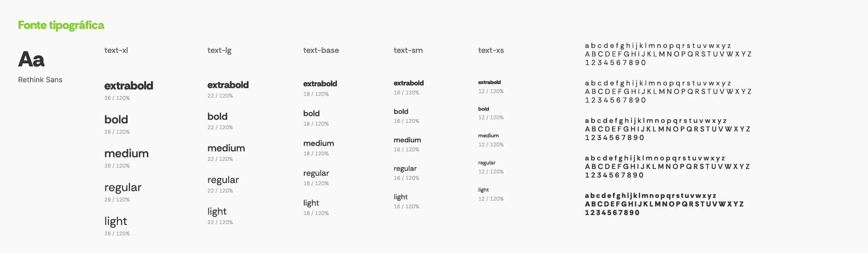Click the regular sample under text-sm
This screenshot has width=868, height=253.
point(405,169)
